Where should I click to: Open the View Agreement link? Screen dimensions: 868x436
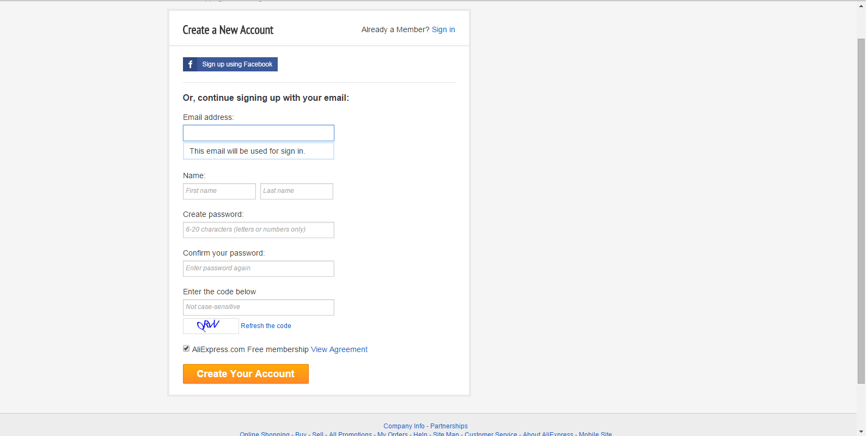[339, 349]
